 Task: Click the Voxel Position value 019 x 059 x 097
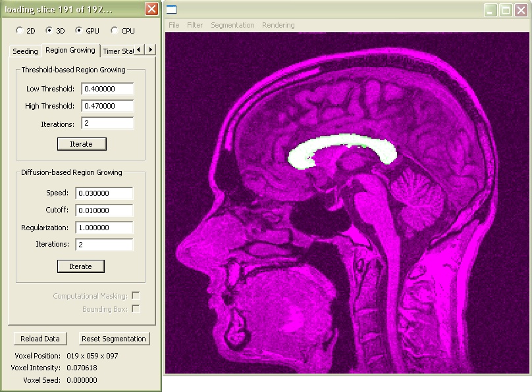pyautogui.click(x=92, y=356)
